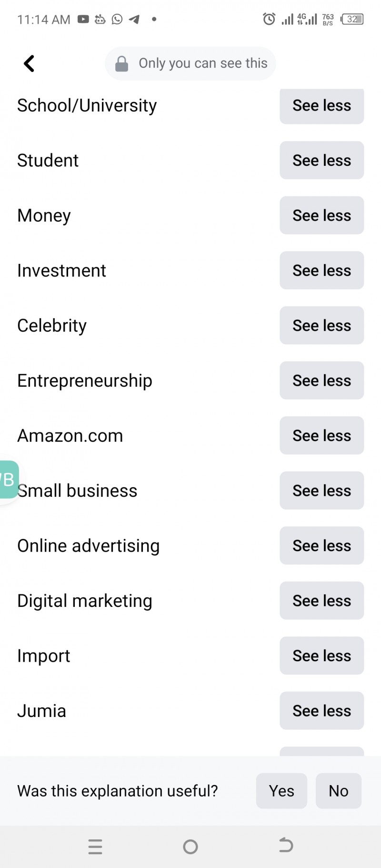Viewport: 381px width, 868px height.
Task: Reduce Money interest with See less
Action: coord(321,215)
